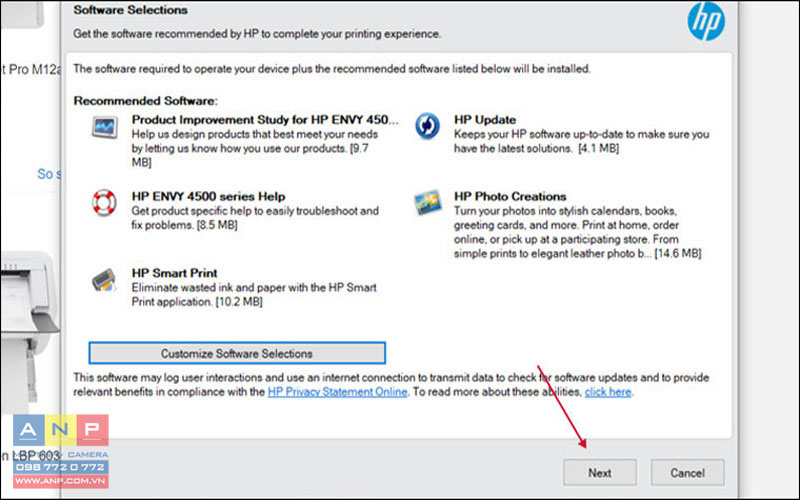Click the Product Improvement Study monitor icon
800x500 pixels.
[105, 127]
